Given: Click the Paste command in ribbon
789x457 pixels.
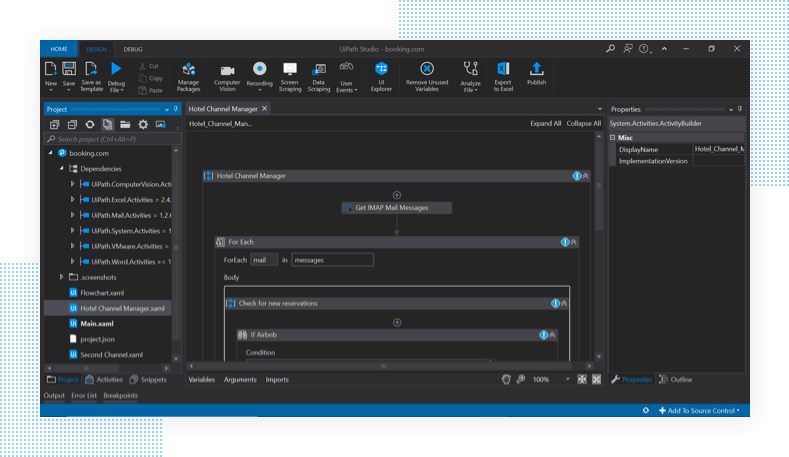Looking at the screenshot, I should click(x=150, y=90).
